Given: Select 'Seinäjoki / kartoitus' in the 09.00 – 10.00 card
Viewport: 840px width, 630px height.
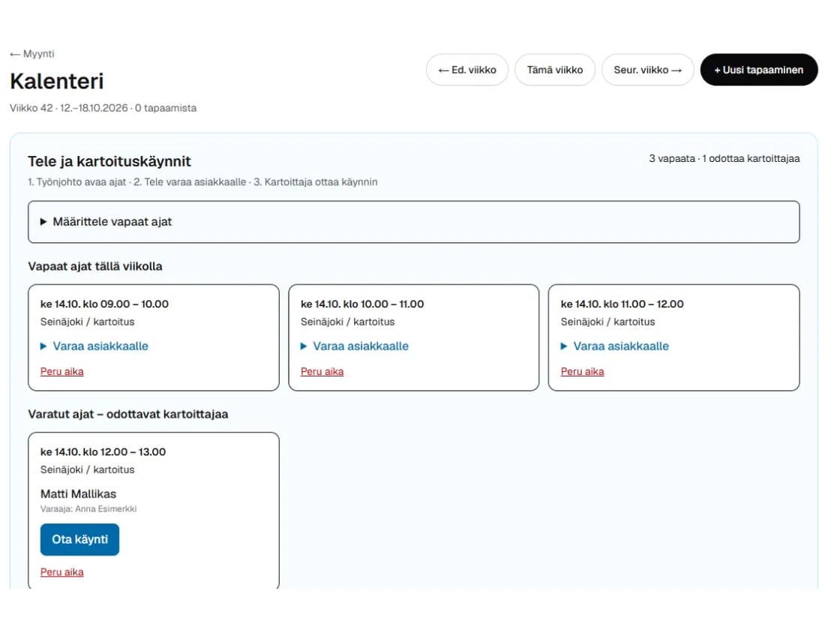Looking at the screenshot, I should click(87, 322).
